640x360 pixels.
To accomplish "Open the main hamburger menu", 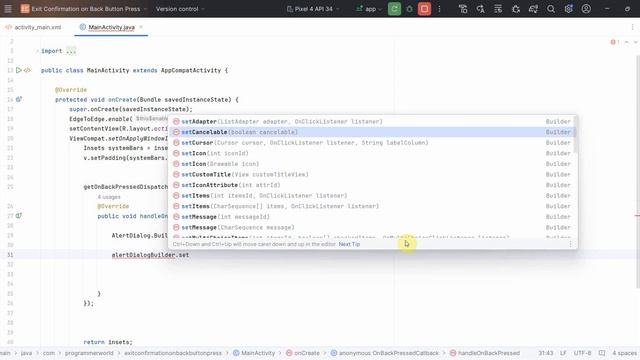I will 8,9.
